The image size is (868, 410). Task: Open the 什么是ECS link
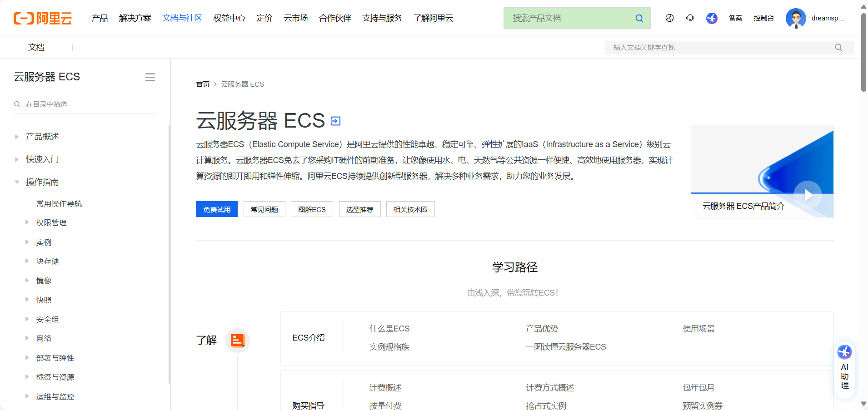389,329
